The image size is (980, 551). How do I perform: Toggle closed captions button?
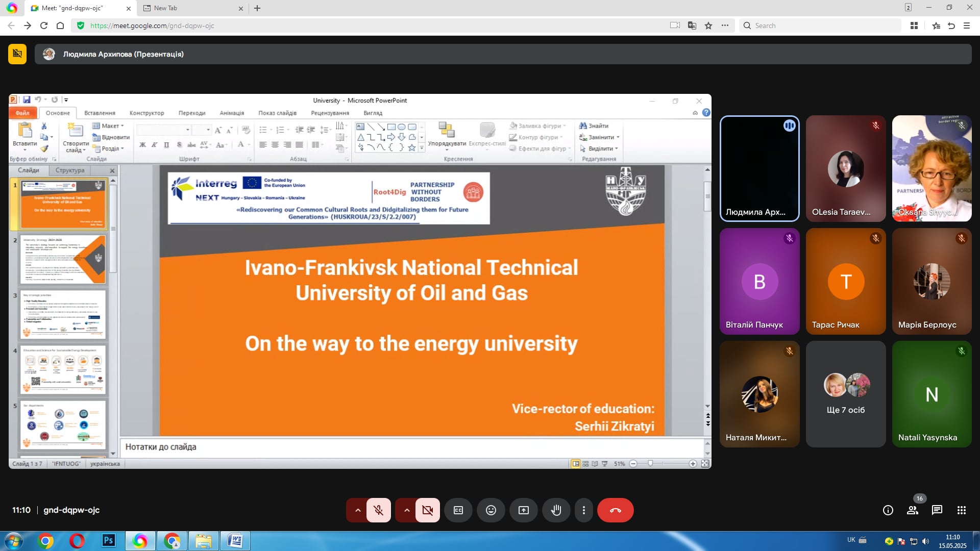coord(458,510)
